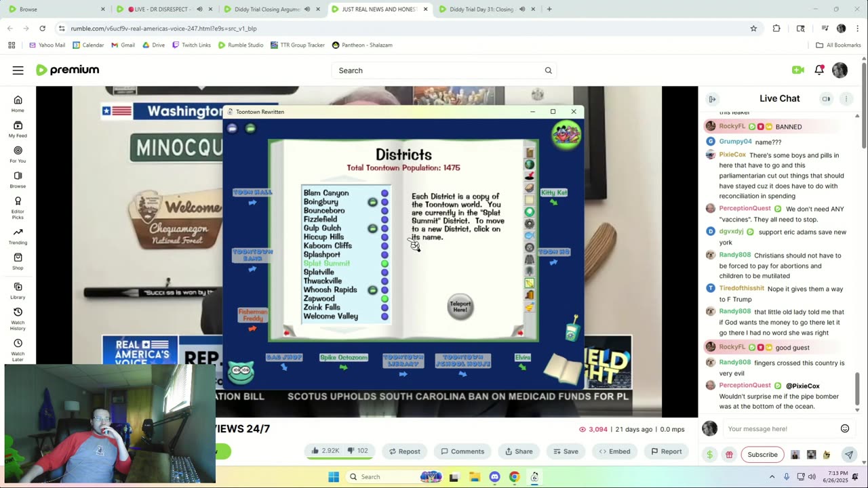Open emoji picker in chat input
The height and width of the screenshot is (488, 868).
coord(845,428)
